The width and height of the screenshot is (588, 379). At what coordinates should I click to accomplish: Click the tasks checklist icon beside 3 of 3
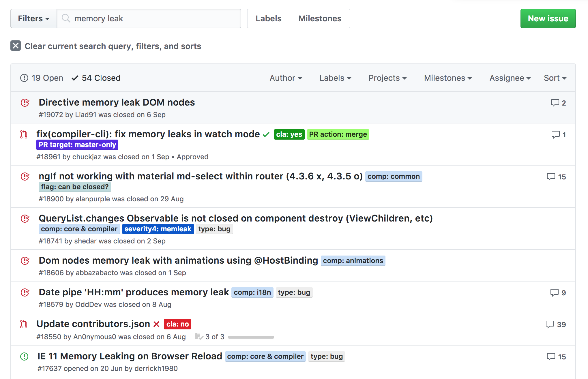[x=199, y=337]
